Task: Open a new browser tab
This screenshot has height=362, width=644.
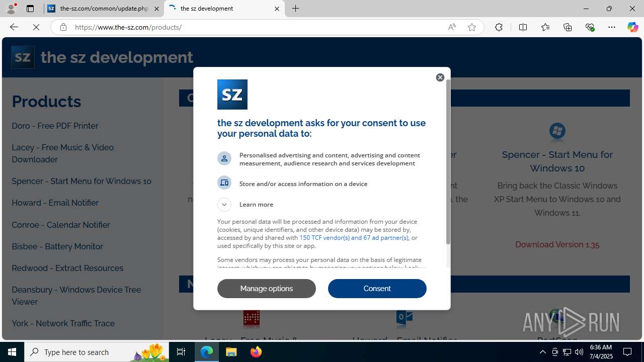Action: [x=296, y=9]
